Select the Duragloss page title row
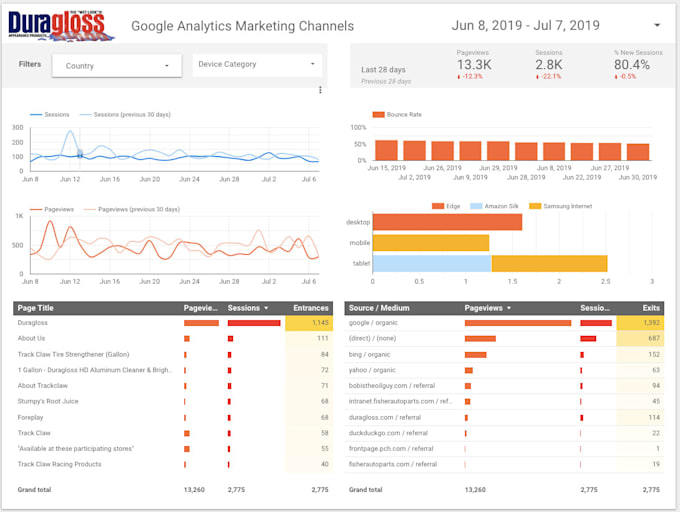680x512 pixels. click(x=173, y=323)
